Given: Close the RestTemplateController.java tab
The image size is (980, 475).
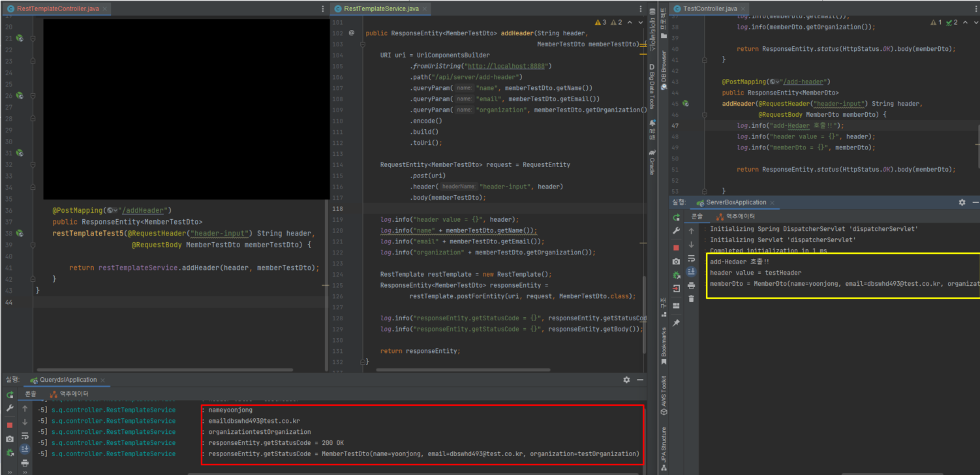Looking at the screenshot, I should pyautogui.click(x=105, y=9).
